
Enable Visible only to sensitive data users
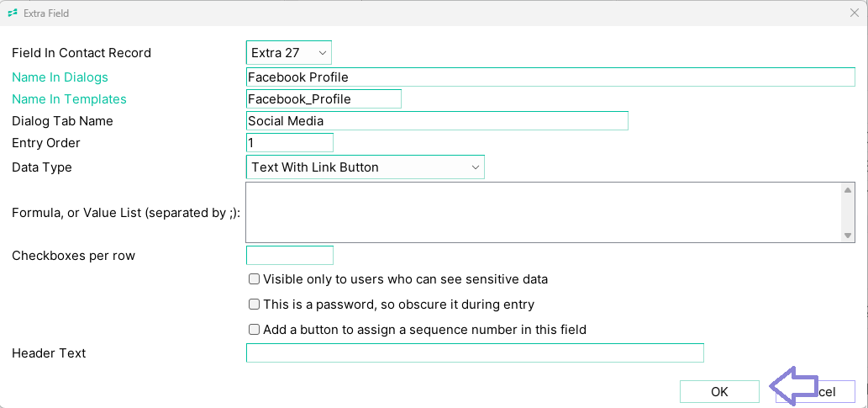pyautogui.click(x=254, y=279)
